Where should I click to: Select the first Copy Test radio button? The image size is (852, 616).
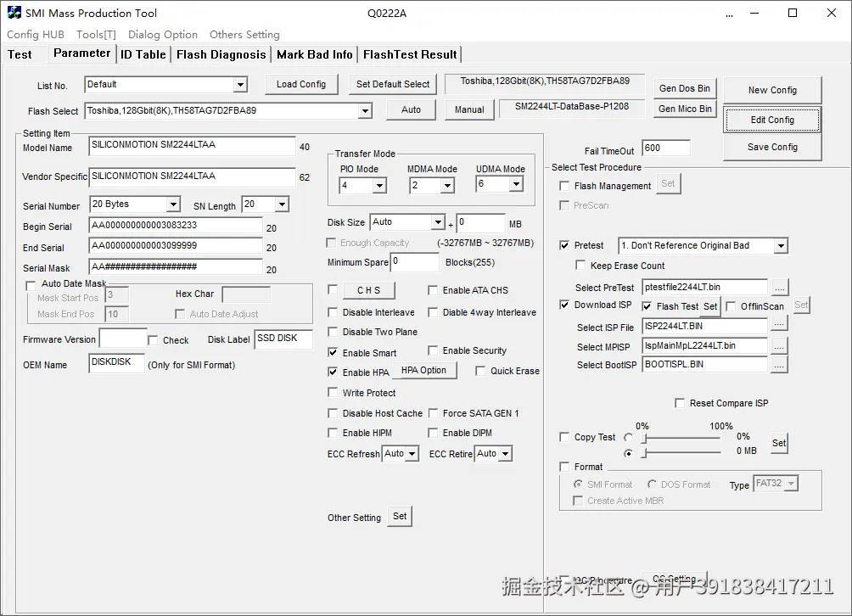coord(629,437)
